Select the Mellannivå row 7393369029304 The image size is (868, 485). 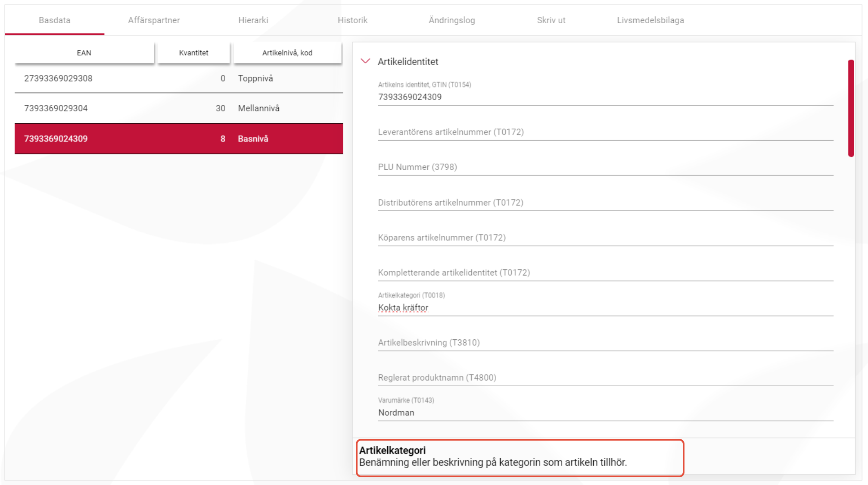(179, 108)
